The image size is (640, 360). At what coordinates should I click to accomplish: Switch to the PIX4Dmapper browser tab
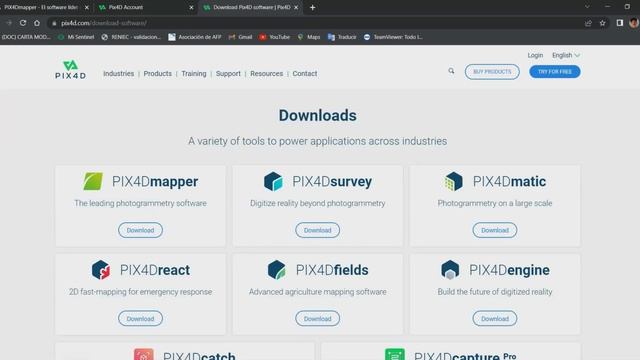tap(41, 7)
